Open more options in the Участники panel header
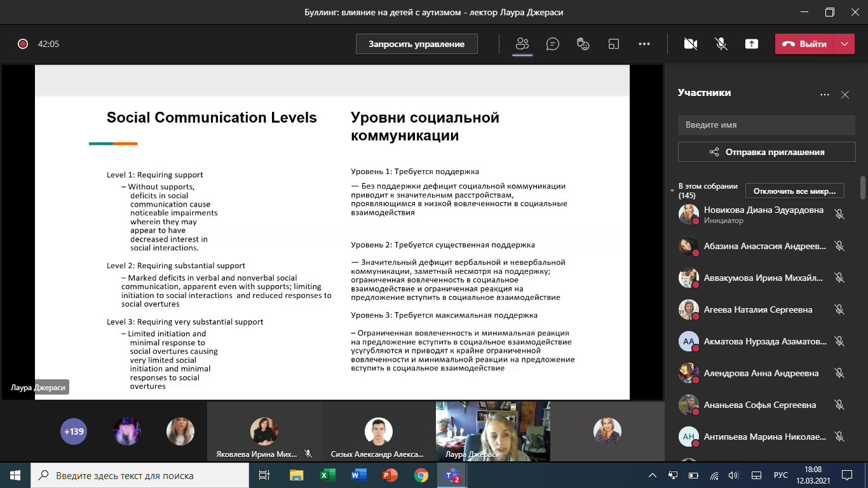Screen dimensions: 868x488 tap(825, 95)
